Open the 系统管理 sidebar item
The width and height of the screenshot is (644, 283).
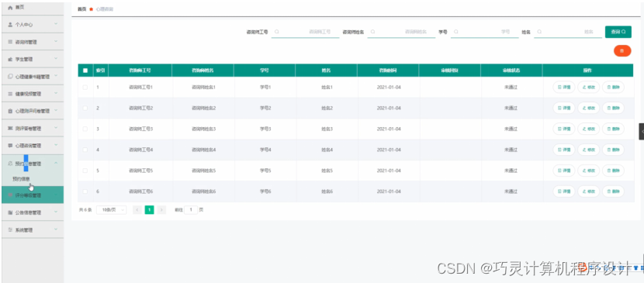(x=33, y=230)
